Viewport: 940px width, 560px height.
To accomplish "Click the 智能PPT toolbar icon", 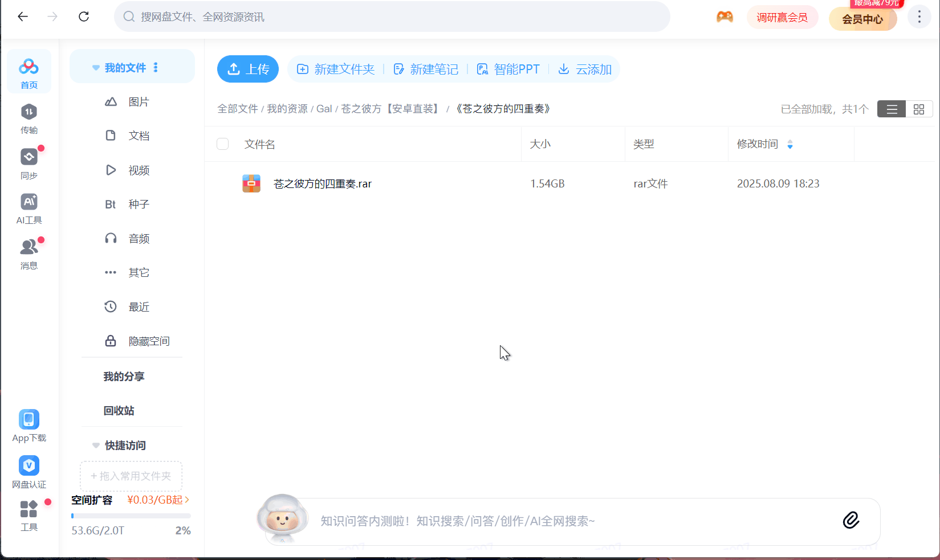I will pos(482,69).
